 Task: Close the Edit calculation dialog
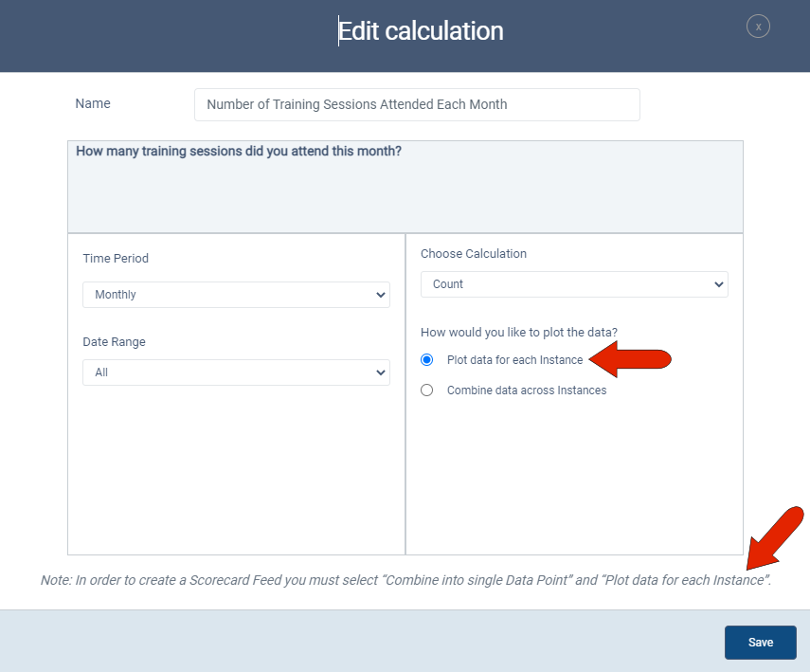[x=758, y=27]
